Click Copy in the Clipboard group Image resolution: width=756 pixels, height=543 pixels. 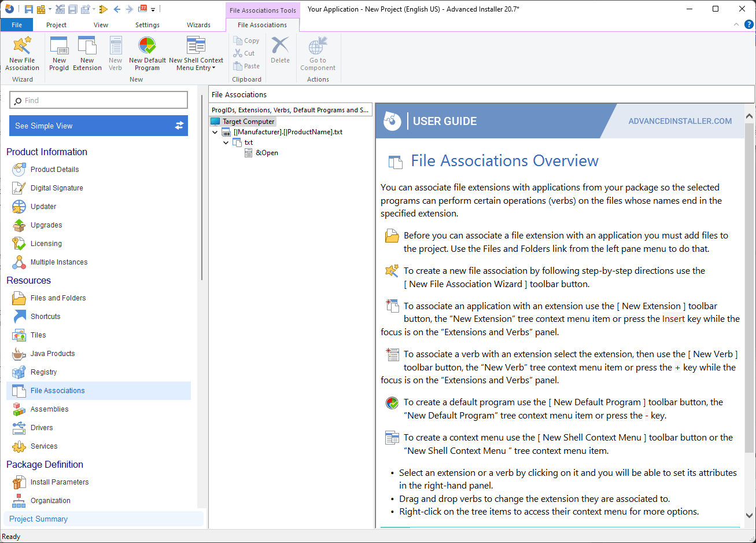[x=246, y=41]
